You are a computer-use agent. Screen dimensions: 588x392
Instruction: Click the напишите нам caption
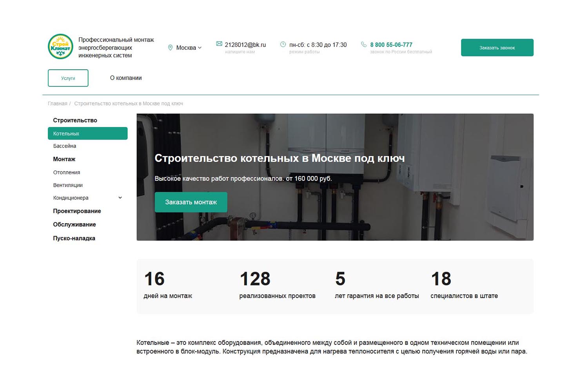pos(240,52)
